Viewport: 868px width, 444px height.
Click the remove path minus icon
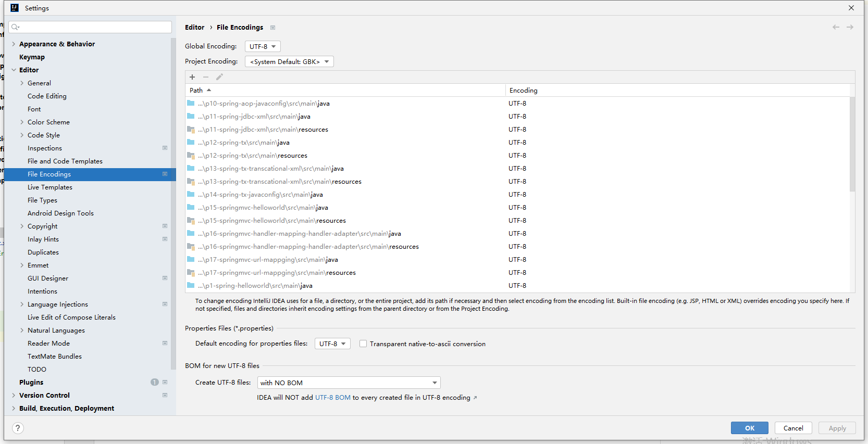point(206,77)
